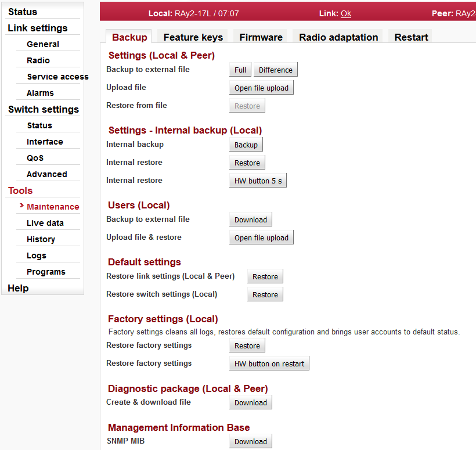Select the Radio adaptation tab
This screenshot has height=450, width=476.
coord(338,37)
